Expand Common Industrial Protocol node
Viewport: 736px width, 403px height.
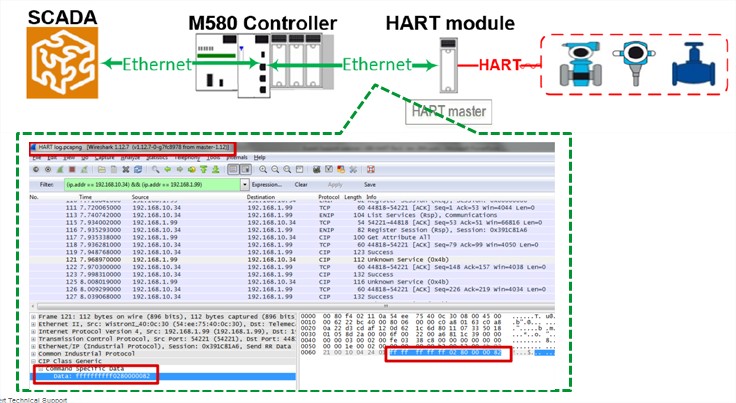click(33, 354)
